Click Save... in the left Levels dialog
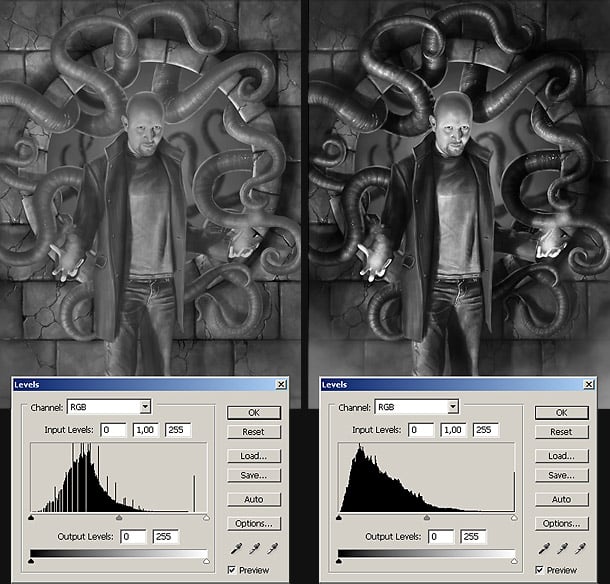Screen dimensions: 610x584 coord(254,475)
